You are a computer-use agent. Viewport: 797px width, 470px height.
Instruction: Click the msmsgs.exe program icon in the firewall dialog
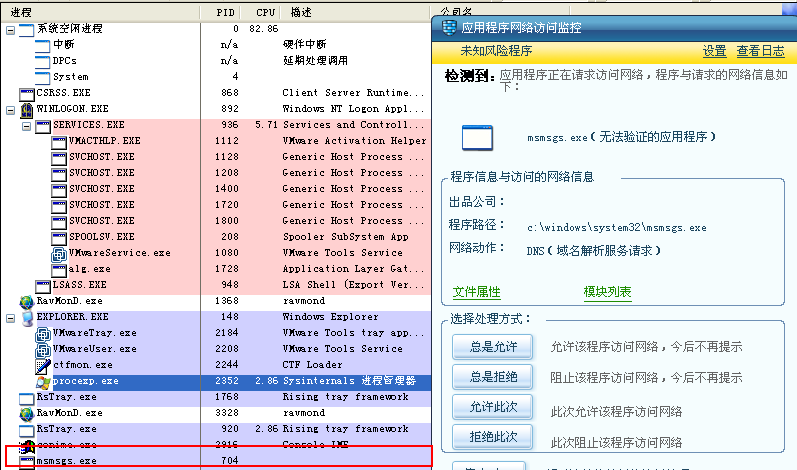(x=477, y=137)
